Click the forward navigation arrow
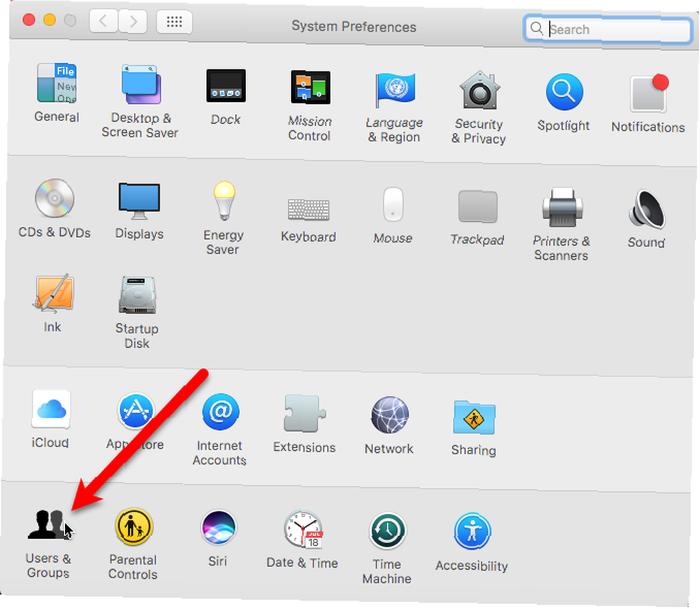 click(x=132, y=21)
